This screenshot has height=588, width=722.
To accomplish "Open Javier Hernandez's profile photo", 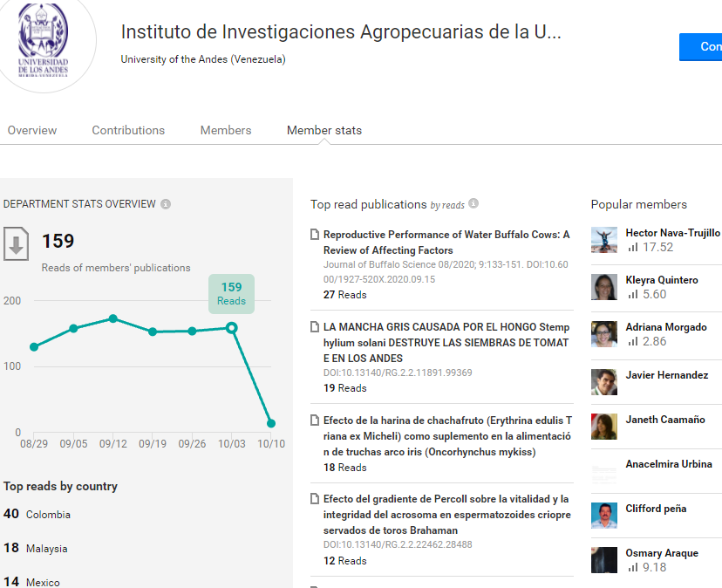I will tap(604, 382).
